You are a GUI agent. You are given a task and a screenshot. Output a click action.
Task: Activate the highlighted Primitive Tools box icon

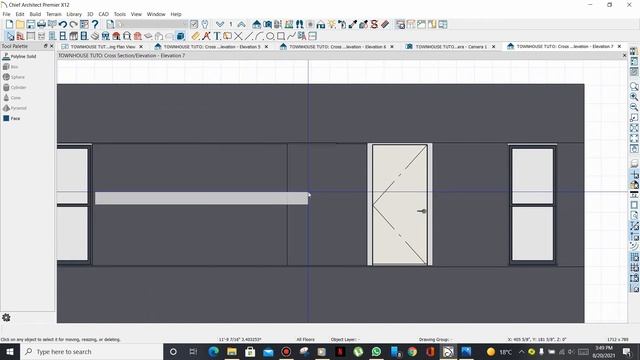tap(180, 36)
